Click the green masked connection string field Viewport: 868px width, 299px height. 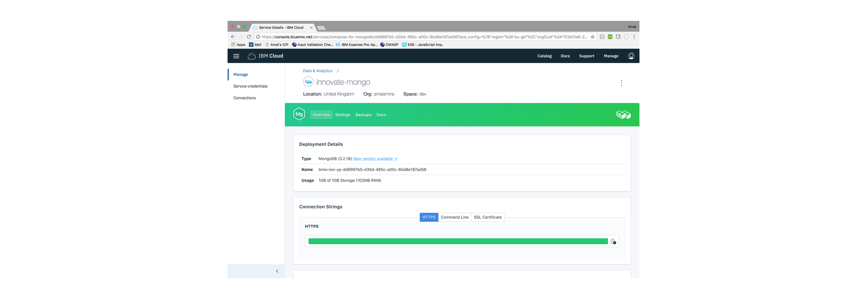tap(458, 241)
